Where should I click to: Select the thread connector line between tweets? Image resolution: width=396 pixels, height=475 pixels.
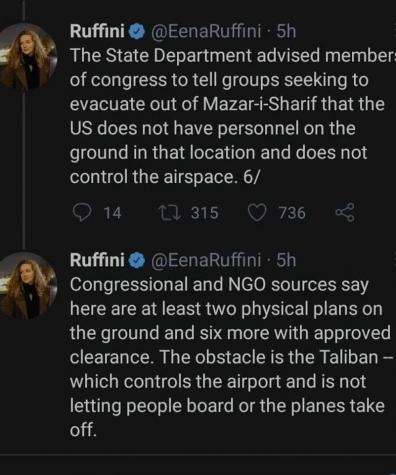click(x=24, y=167)
